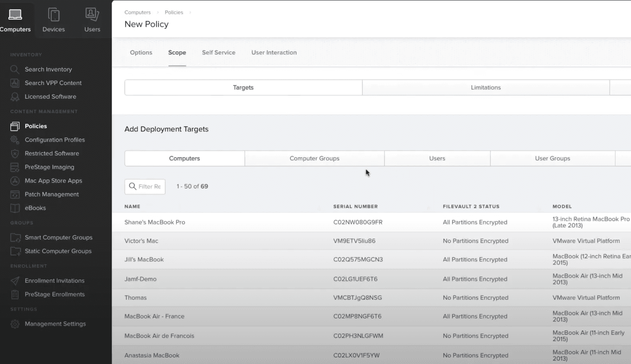Sort by the NAME column header
631x364 pixels.
click(132, 206)
